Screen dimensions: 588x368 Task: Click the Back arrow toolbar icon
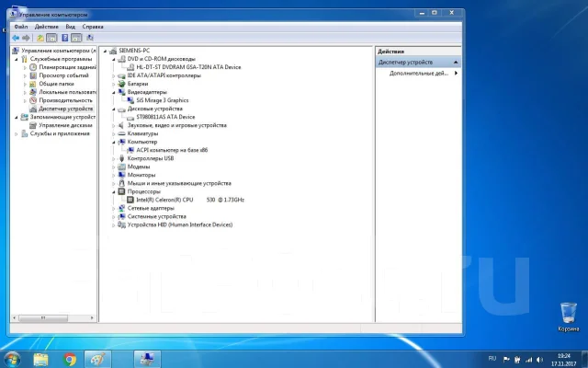click(16, 38)
